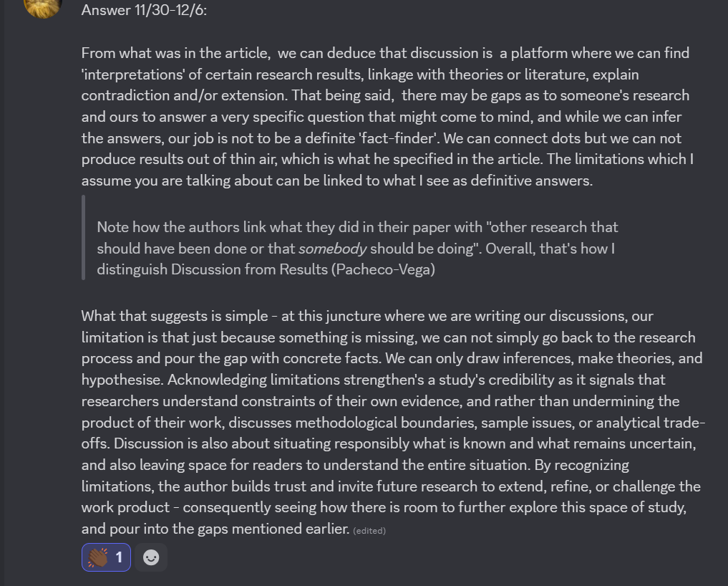Click the "Answer 11/30-12/6:" heading line
The width and height of the screenshot is (728, 586).
pyautogui.click(x=144, y=10)
